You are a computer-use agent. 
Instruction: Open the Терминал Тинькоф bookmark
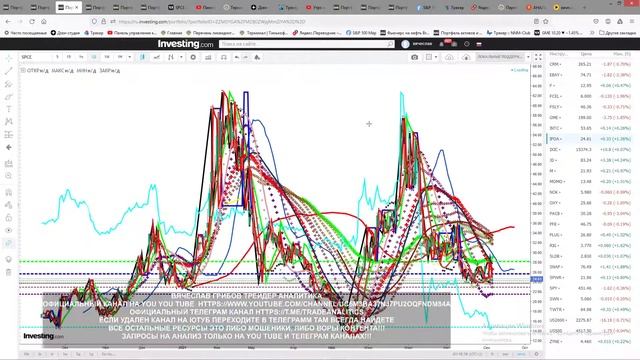pyautogui.click(x=264, y=33)
